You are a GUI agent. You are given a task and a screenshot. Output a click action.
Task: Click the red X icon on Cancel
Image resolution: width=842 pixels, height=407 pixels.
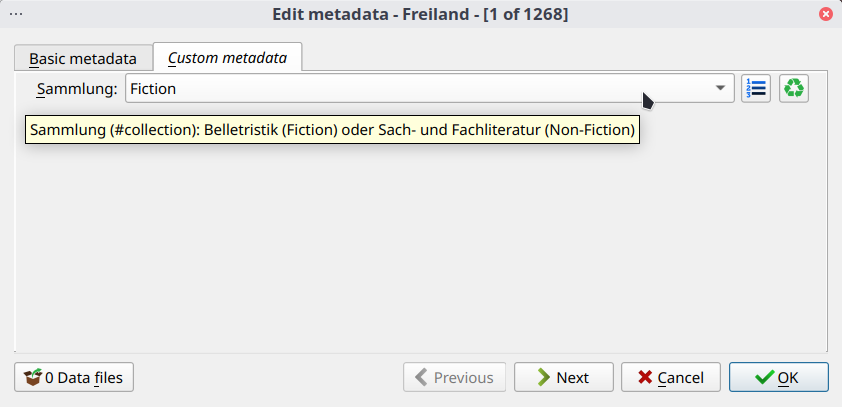[646, 377]
